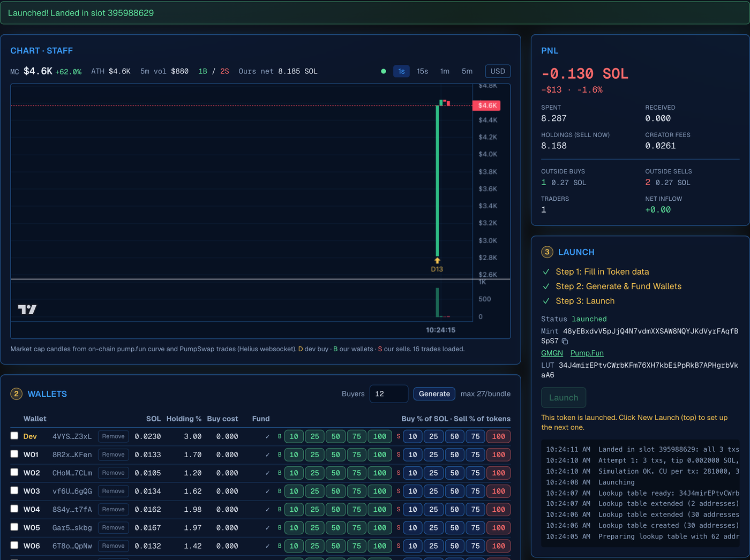Remove wallet W01
750x560 pixels.
click(x=114, y=455)
